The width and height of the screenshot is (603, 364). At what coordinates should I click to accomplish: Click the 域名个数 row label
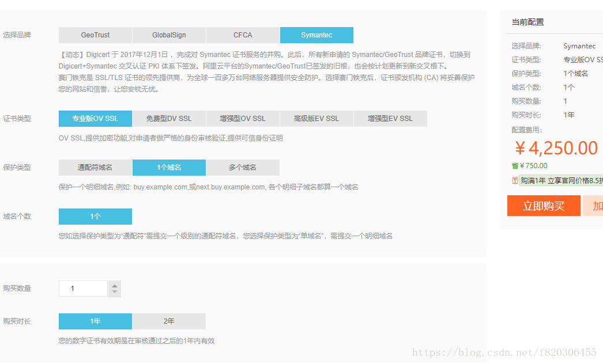click(17, 217)
